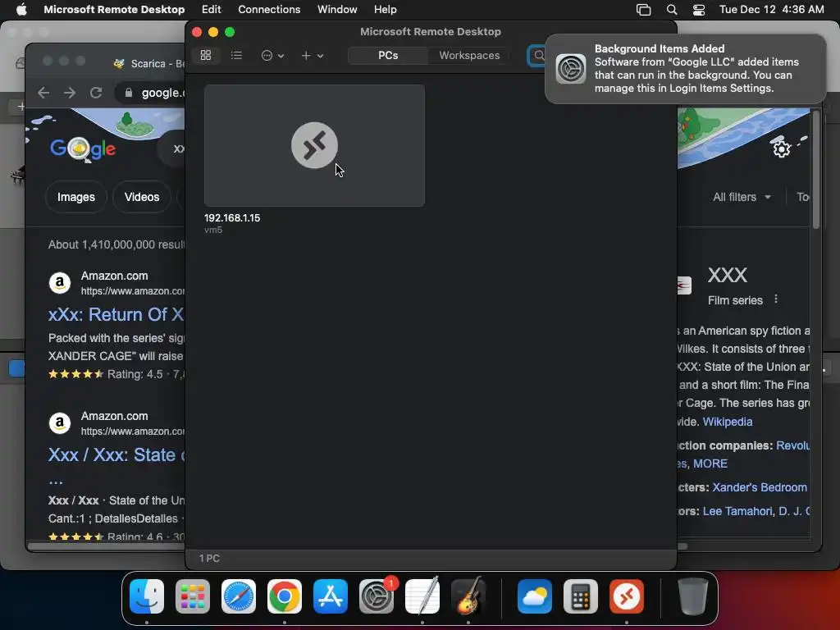The width and height of the screenshot is (840, 630).
Task: Open the Apple menu
Action: tap(21, 9)
